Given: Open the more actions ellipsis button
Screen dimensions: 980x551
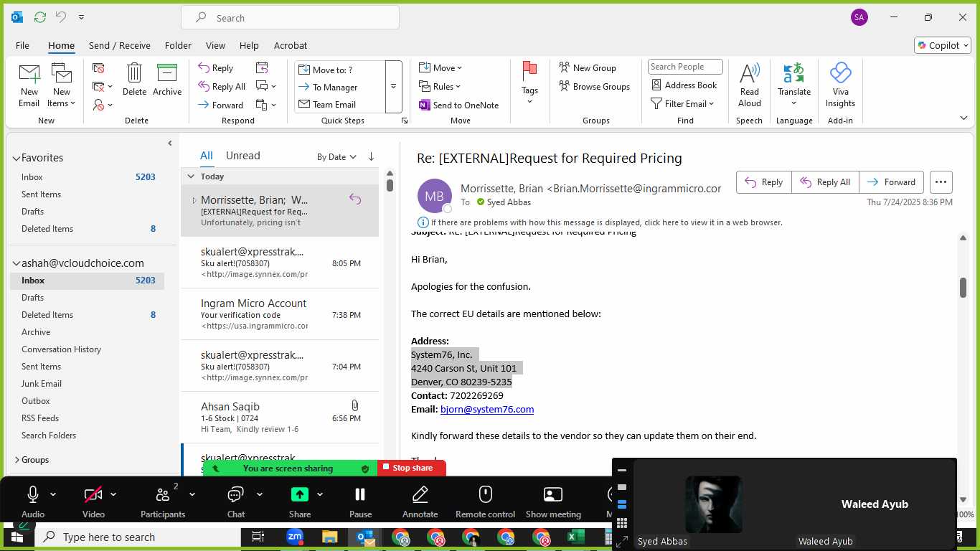Looking at the screenshot, I should [941, 182].
